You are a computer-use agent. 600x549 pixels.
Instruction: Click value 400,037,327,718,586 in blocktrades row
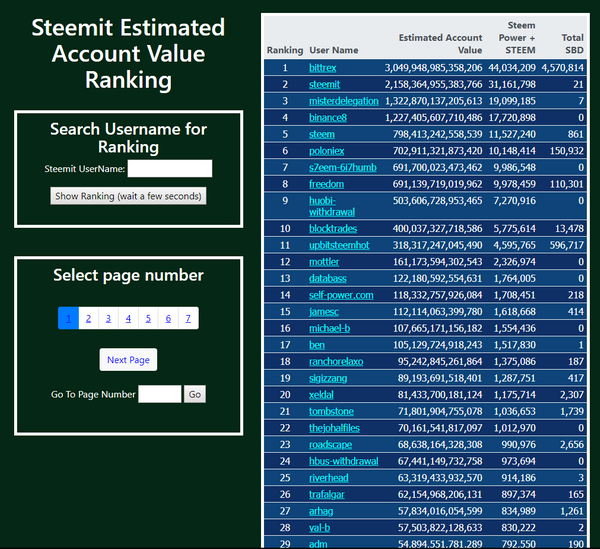tap(437, 229)
